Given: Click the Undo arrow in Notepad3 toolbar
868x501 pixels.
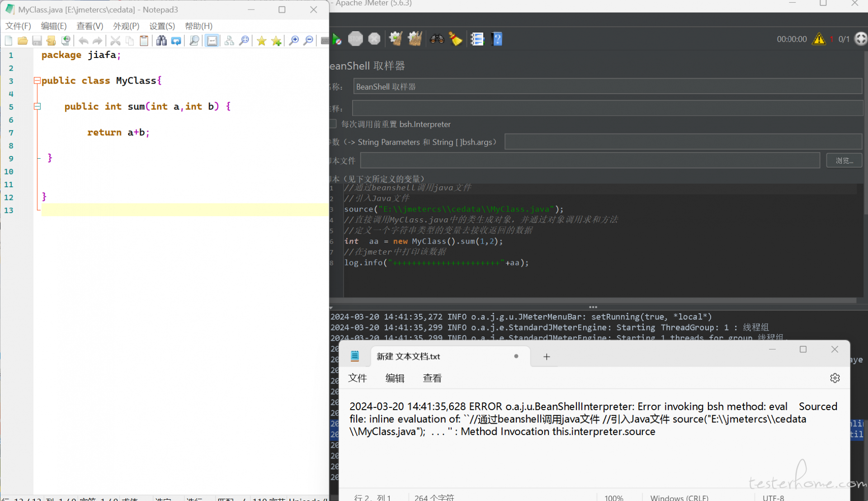Looking at the screenshot, I should coord(83,41).
